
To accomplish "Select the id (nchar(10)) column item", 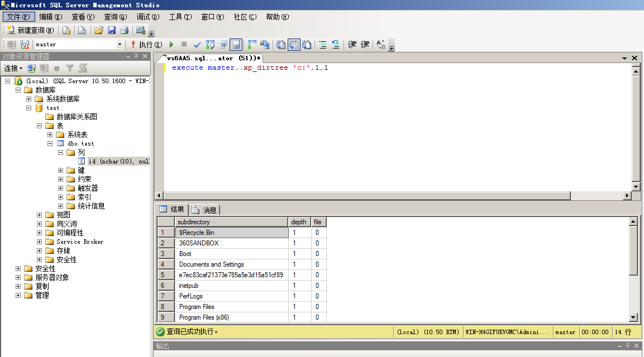I will click(x=119, y=161).
